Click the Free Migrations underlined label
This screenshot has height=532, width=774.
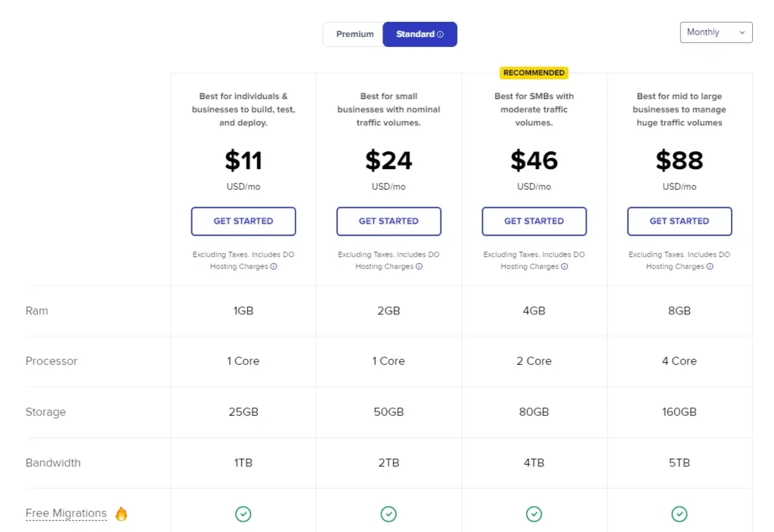pos(67,513)
